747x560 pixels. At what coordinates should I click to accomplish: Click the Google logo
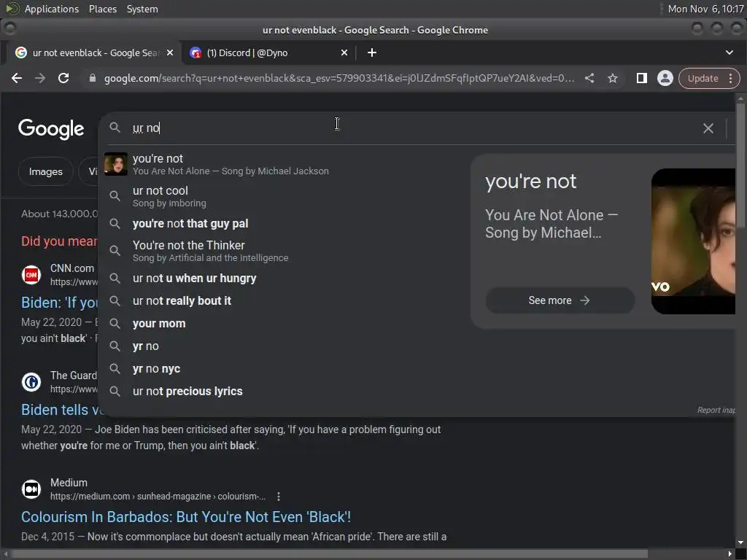[51, 128]
